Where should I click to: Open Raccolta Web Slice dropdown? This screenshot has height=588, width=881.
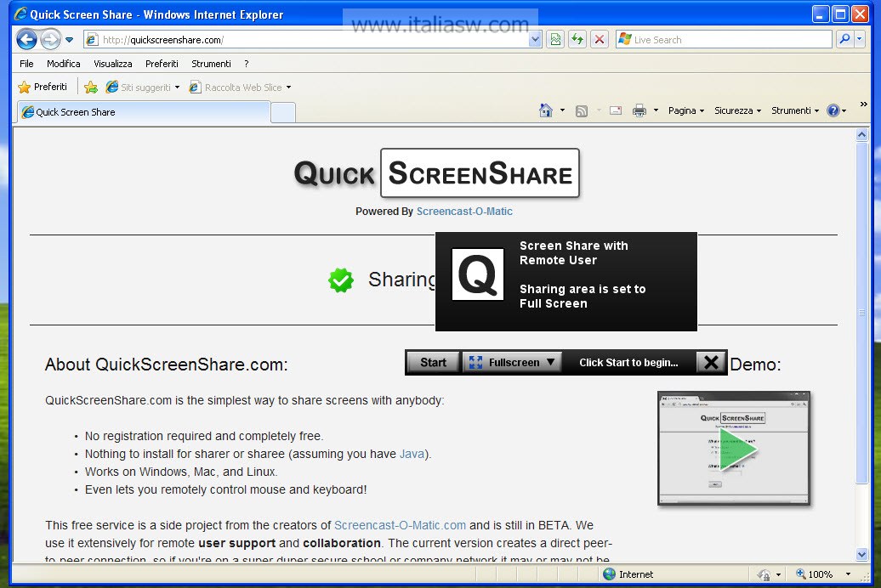[x=241, y=87]
